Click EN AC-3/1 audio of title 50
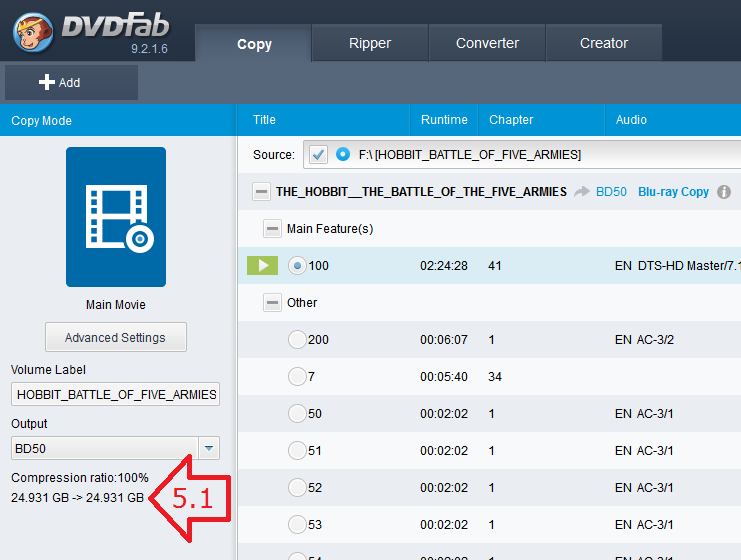Viewport: 741px width, 560px height. pos(644,414)
